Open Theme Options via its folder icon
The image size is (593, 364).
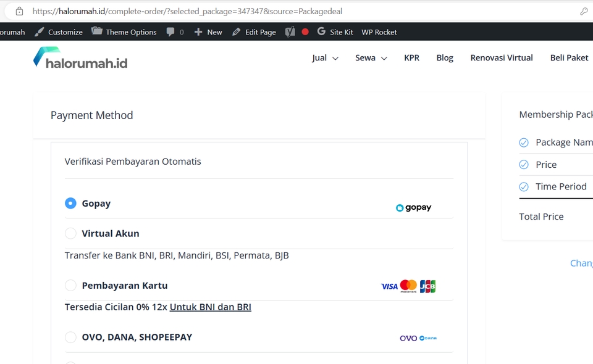point(96,31)
